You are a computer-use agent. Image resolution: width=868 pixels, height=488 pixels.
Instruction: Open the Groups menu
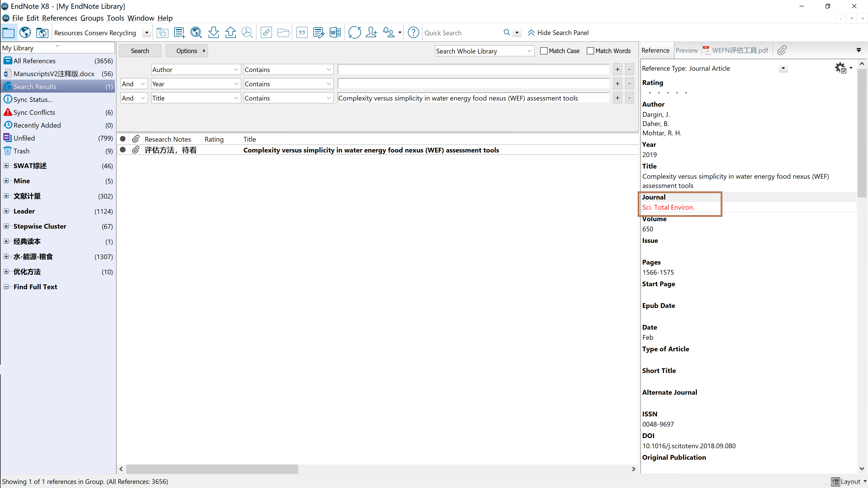point(92,18)
